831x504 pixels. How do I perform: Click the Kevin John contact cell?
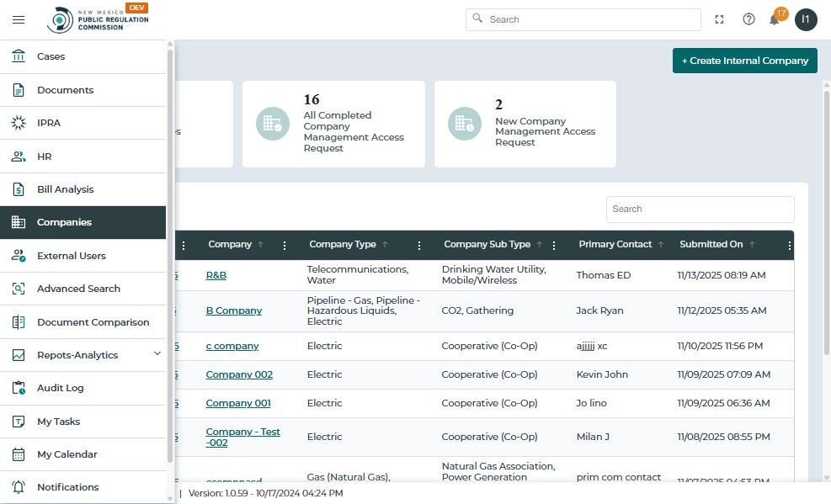[x=602, y=374]
